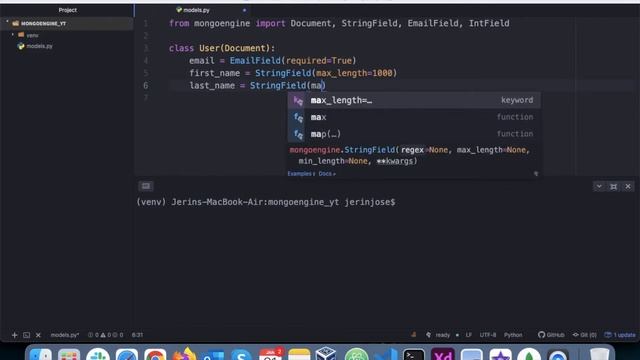The image size is (640, 360).
Task: Click last_name variable on line 6
Action: pyautogui.click(x=212, y=86)
